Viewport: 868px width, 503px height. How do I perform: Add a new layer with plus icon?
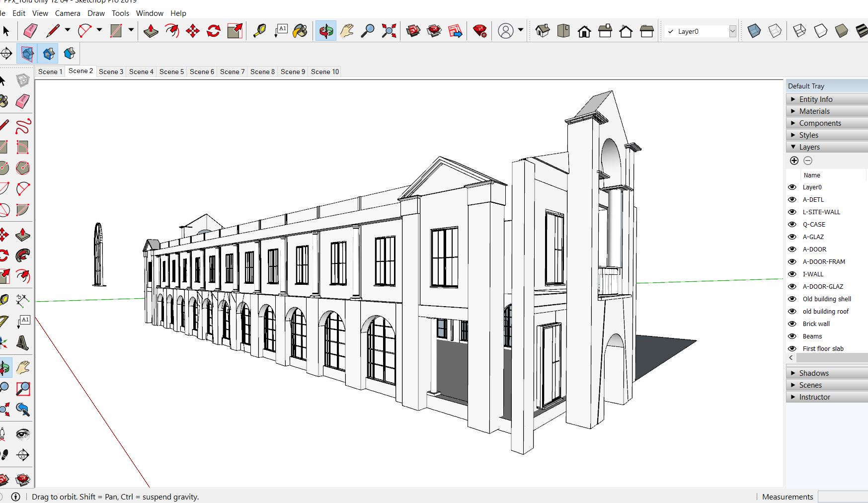click(794, 161)
